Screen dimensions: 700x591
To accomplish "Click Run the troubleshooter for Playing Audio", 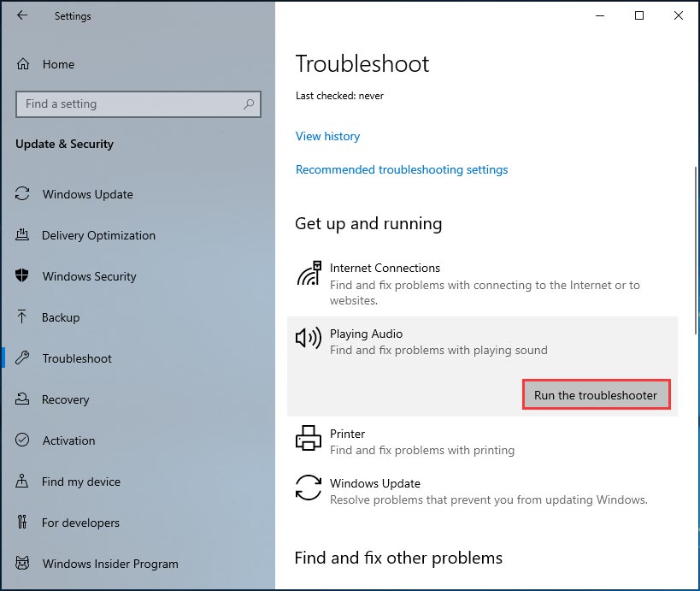I will [x=596, y=394].
